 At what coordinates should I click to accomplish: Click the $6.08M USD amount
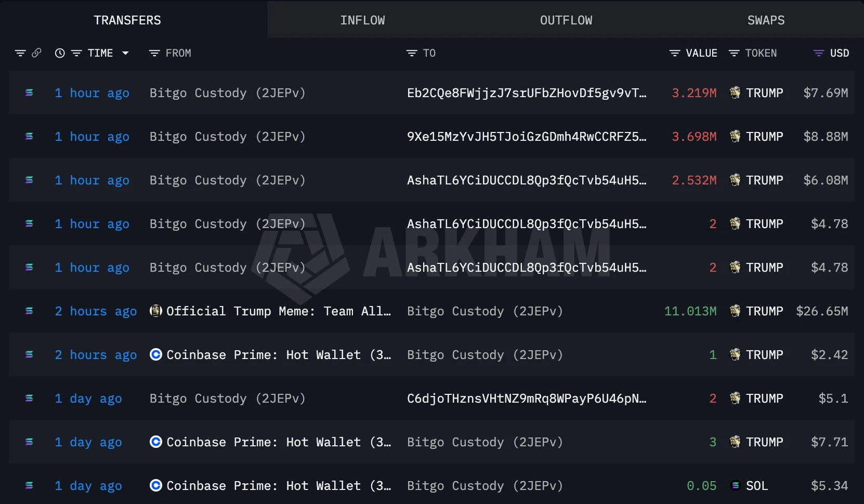[826, 180]
